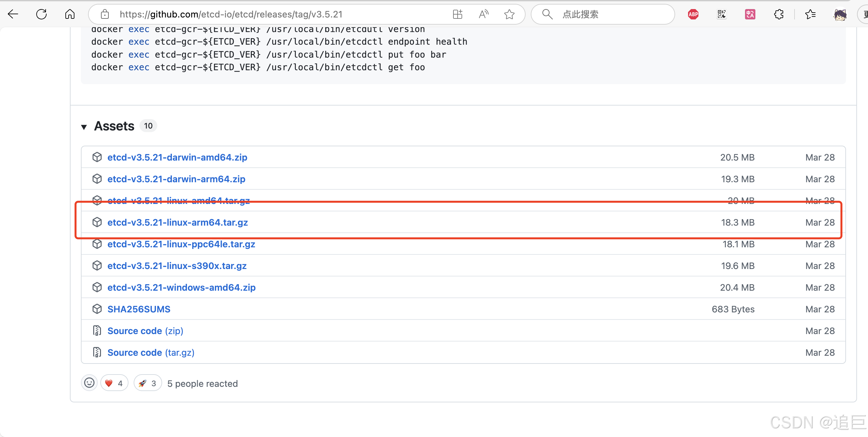Open the extensions puzzle icon
Screen dimensions: 868x437
pos(779,14)
